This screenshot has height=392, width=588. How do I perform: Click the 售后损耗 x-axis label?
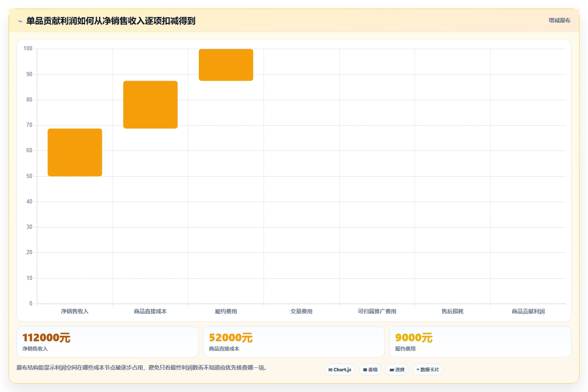[x=453, y=311]
